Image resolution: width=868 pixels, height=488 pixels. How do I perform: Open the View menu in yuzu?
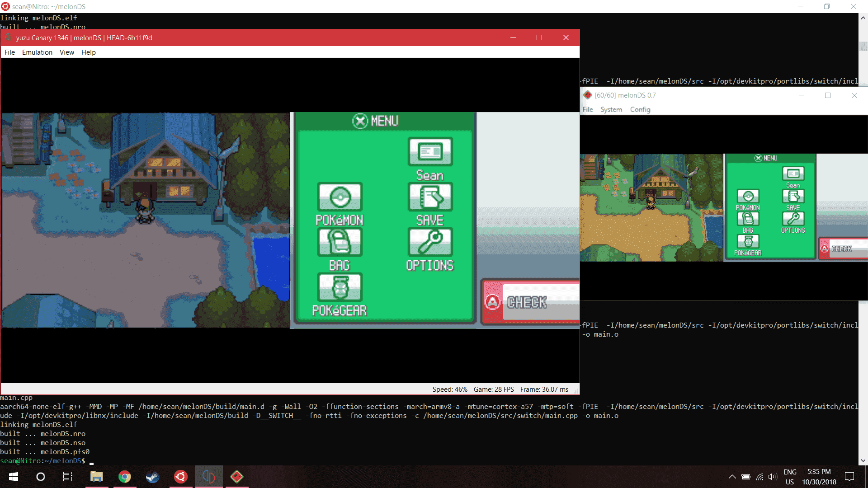67,52
